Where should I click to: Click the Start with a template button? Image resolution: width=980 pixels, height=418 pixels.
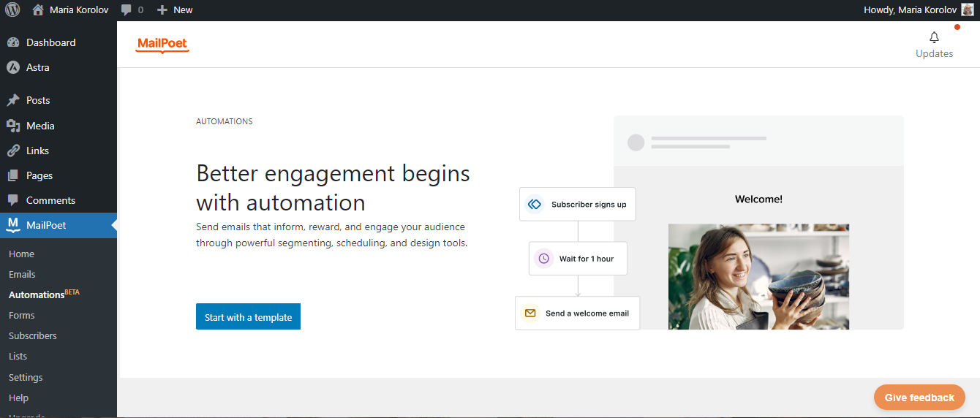coord(248,316)
